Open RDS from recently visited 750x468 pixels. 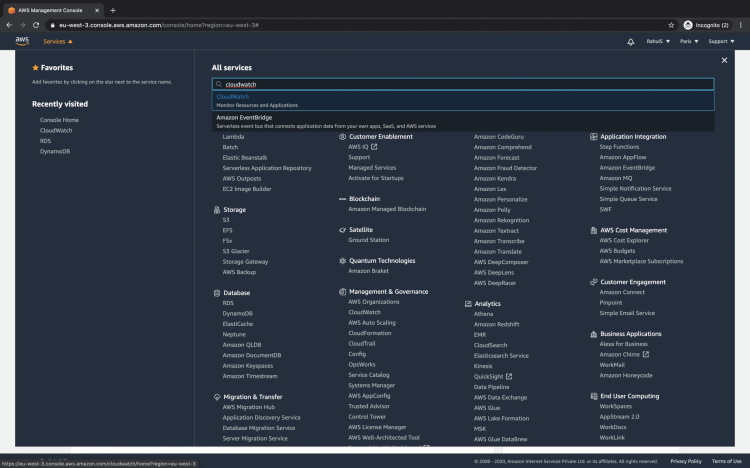click(x=45, y=141)
